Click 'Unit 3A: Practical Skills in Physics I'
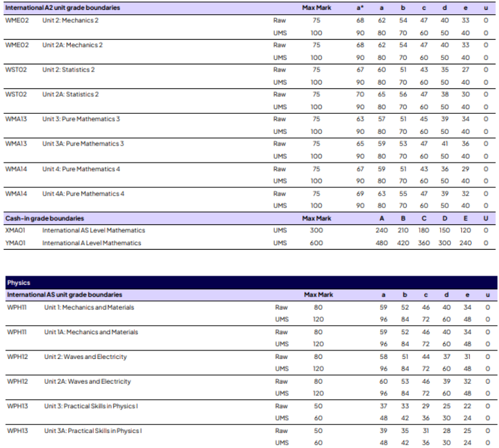499x448 pixels. 93,431
